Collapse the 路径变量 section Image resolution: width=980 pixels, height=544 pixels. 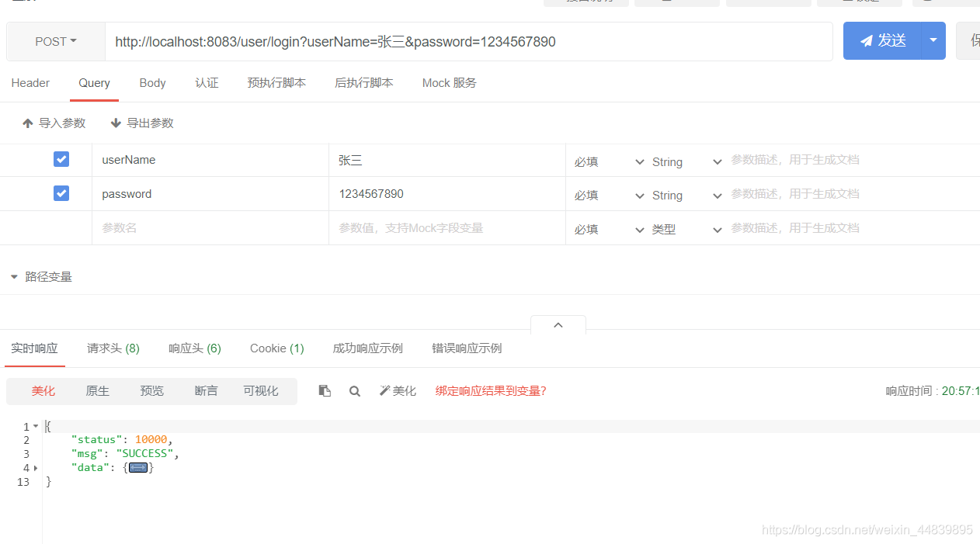[x=41, y=277]
